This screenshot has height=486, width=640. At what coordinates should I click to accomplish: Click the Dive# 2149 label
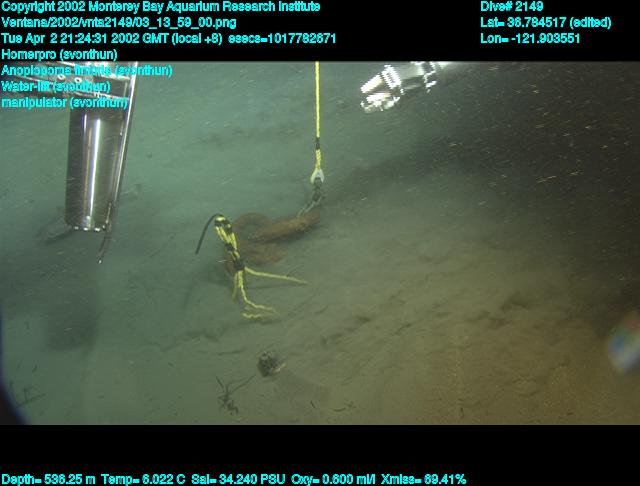[x=511, y=7]
